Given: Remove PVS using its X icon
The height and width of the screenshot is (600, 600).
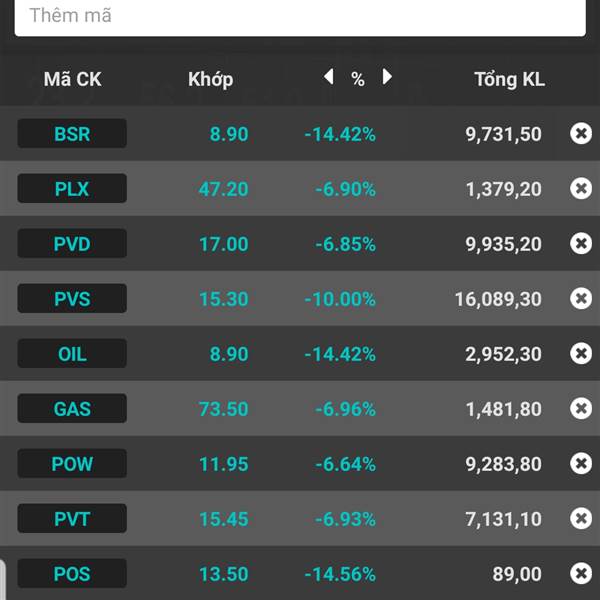Looking at the screenshot, I should (581, 298).
